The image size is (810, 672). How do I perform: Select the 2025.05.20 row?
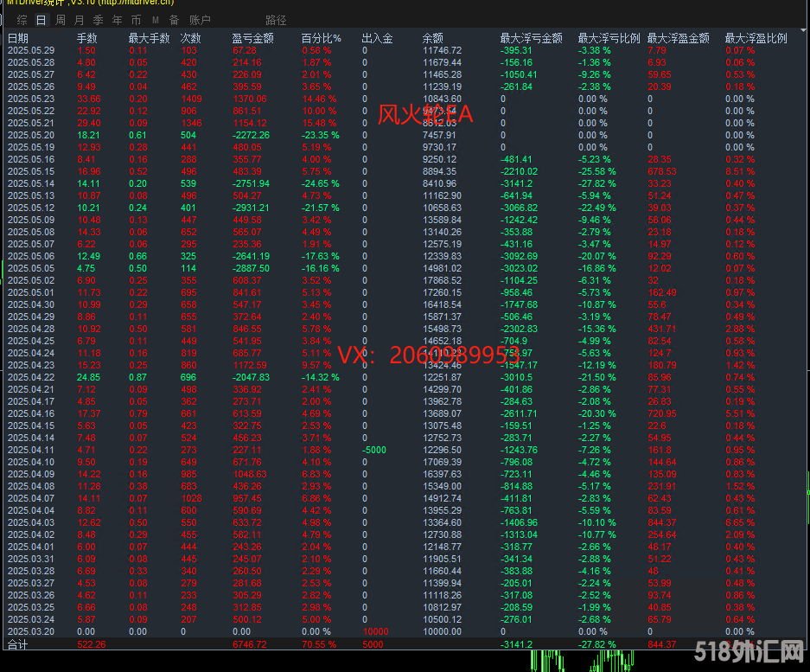(x=31, y=135)
